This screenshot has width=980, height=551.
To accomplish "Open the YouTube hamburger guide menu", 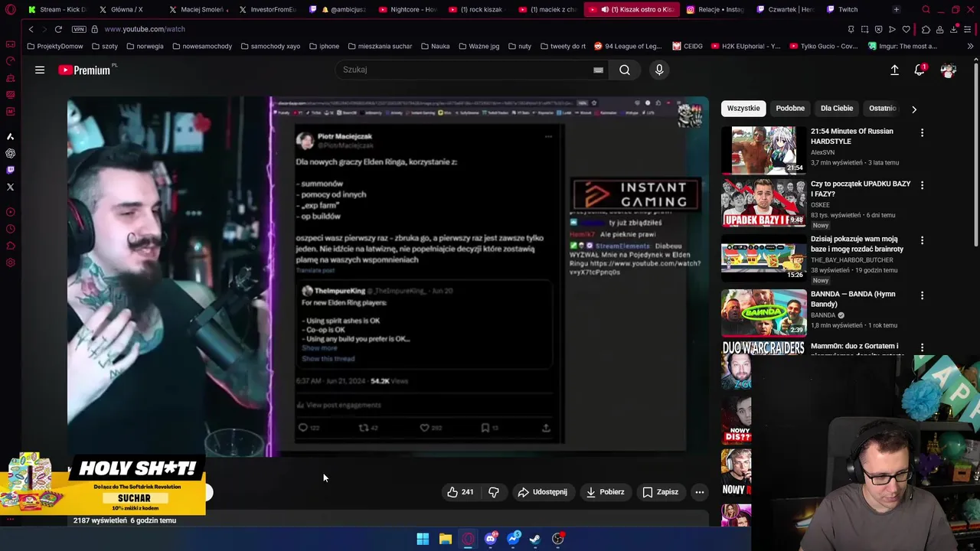I will [40, 70].
